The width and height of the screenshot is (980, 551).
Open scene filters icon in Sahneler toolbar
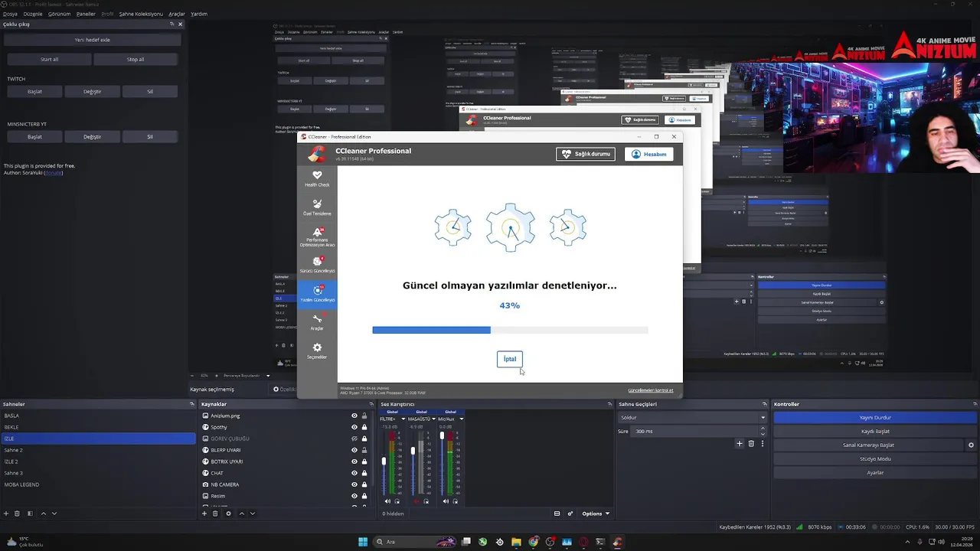pyautogui.click(x=30, y=514)
